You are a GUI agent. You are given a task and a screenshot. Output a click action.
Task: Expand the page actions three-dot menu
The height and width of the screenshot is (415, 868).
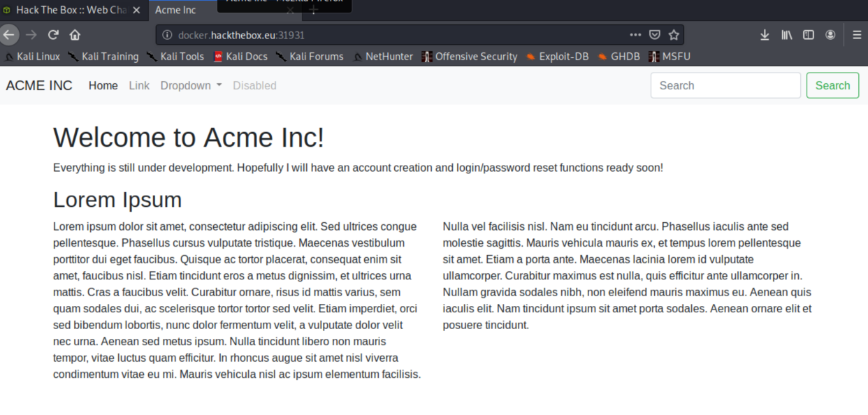pyautogui.click(x=635, y=35)
